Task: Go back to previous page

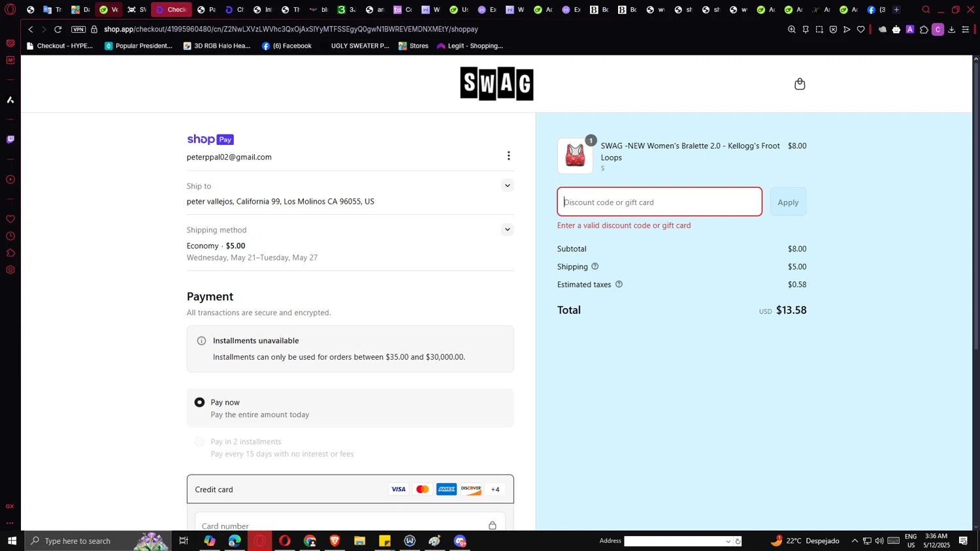Action: point(30,29)
